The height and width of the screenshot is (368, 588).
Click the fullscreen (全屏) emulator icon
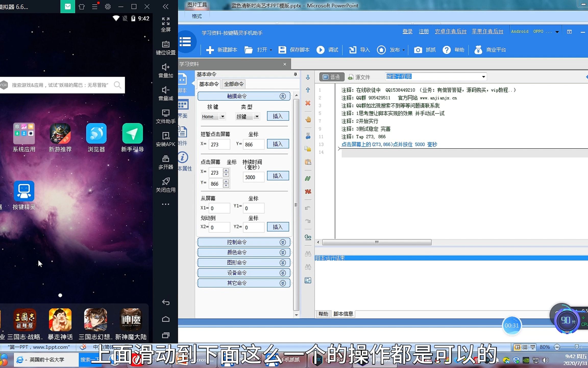166,25
